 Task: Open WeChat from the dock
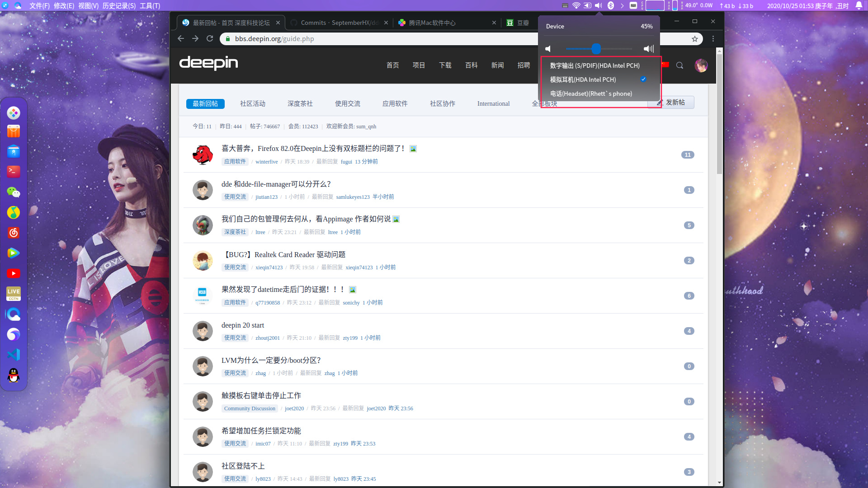(x=14, y=192)
